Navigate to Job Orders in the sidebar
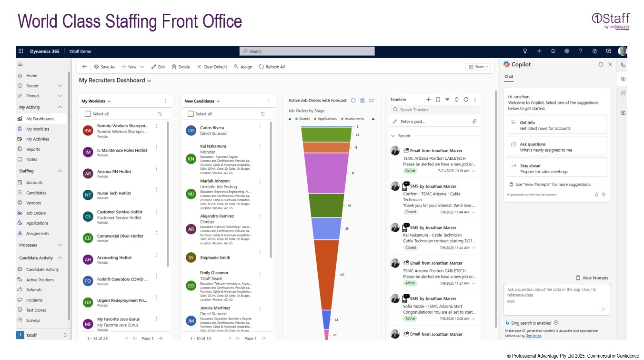The width and height of the screenshot is (644, 360). click(36, 213)
